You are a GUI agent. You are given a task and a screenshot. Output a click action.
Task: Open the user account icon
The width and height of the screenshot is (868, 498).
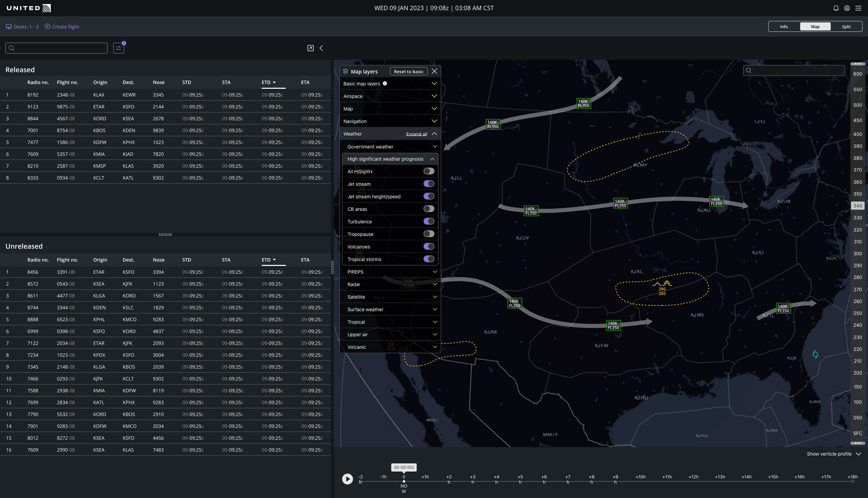847,8
